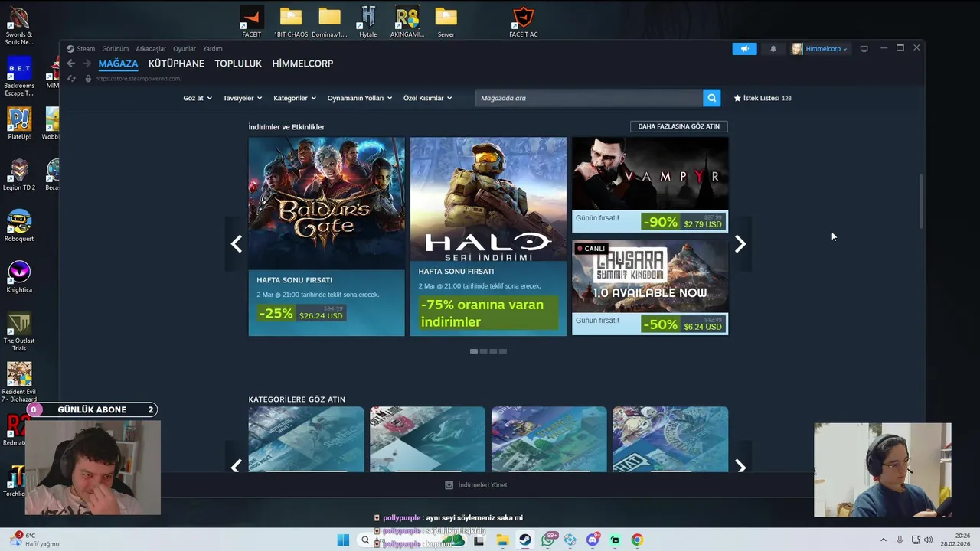The image size is (980, 551).
Task: Open File Explorer from the taskbar
Action: pyautogui.click(x=502, y=540)
